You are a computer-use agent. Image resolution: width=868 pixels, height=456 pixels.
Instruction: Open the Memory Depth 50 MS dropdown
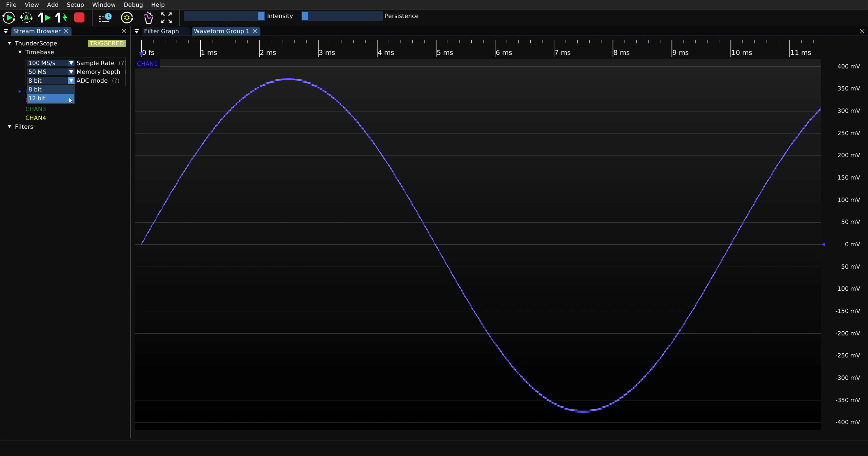tap(51, 72)
